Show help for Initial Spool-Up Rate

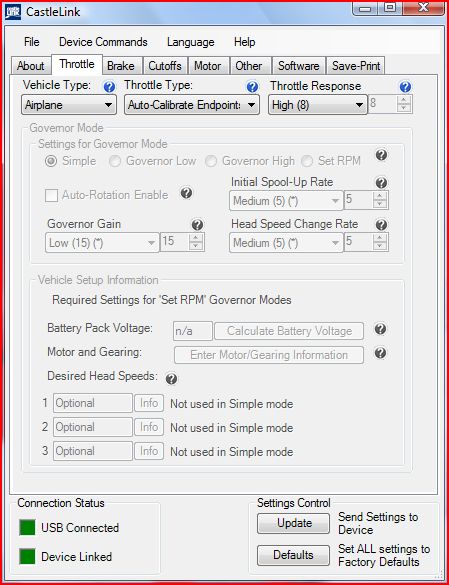point(381,183)
